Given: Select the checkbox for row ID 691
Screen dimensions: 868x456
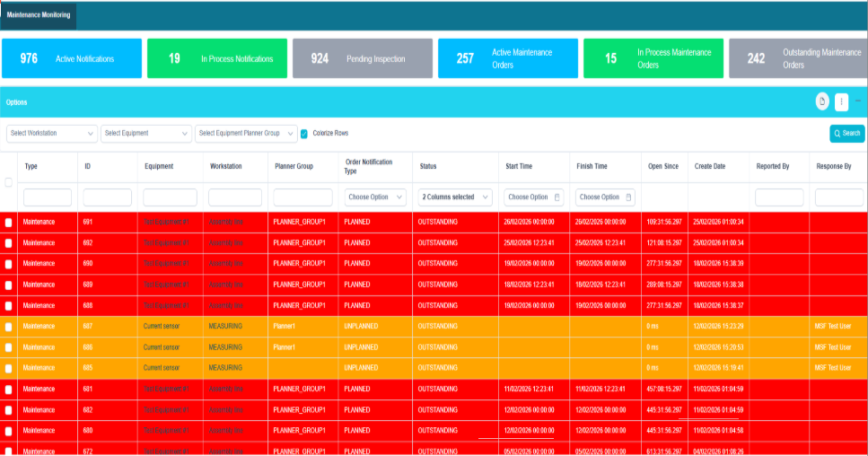Looking at the screenshot, I should 9,222.
